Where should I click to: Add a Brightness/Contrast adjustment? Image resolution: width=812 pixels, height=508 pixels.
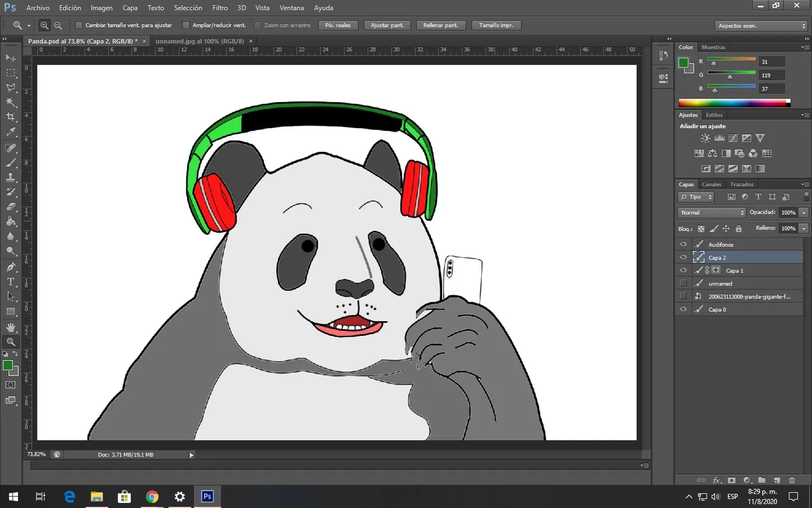point(705,138)
